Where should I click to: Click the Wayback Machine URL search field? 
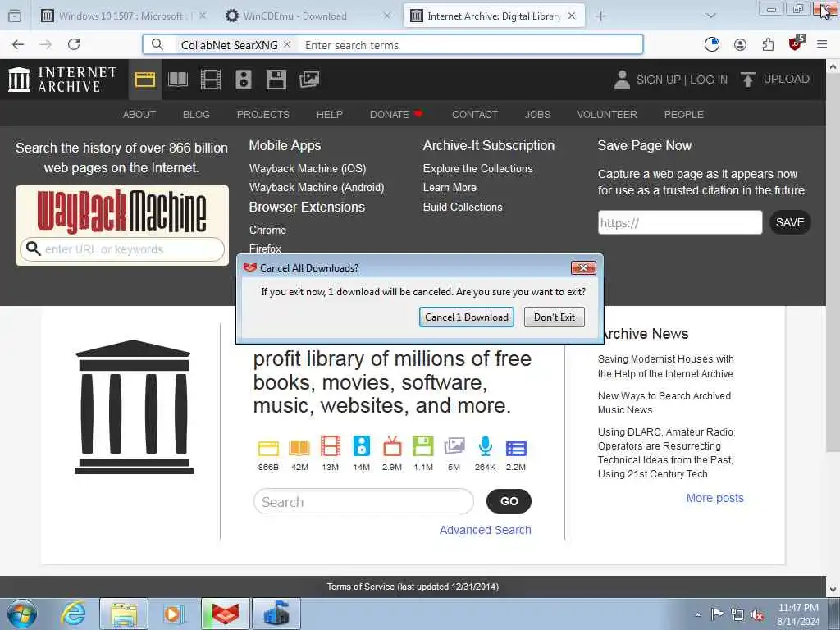pos(122,249)
